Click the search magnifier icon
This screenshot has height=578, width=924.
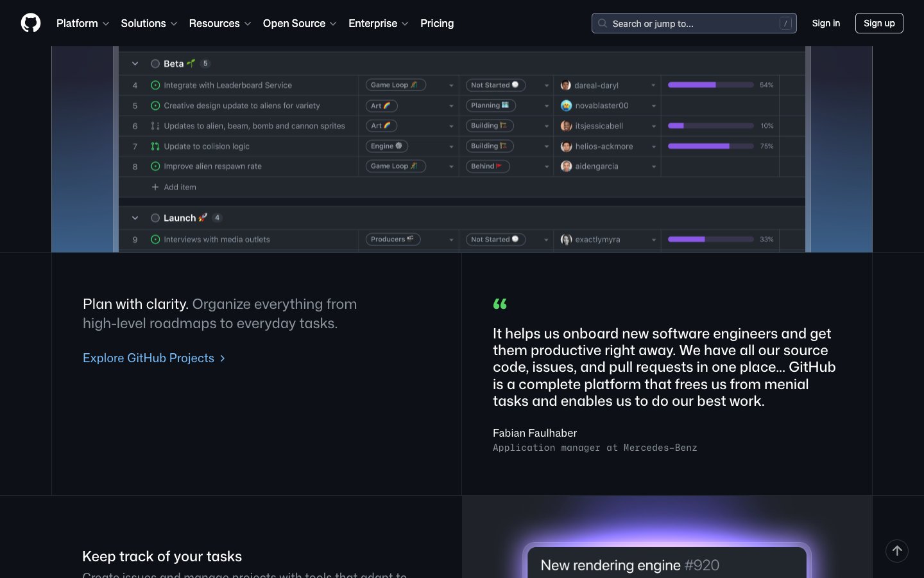[x=603, y=23]
